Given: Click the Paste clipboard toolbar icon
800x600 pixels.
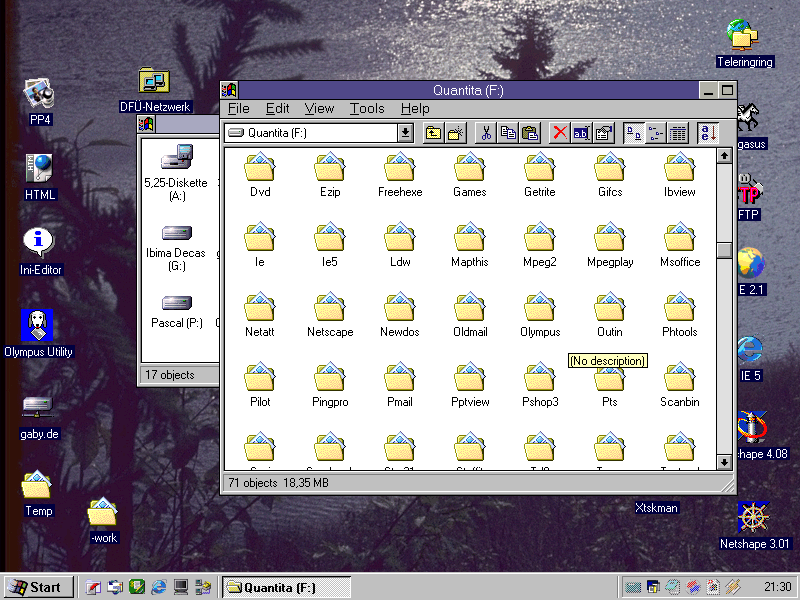Looking at the screenshot, I should click(x=530, y=133).
